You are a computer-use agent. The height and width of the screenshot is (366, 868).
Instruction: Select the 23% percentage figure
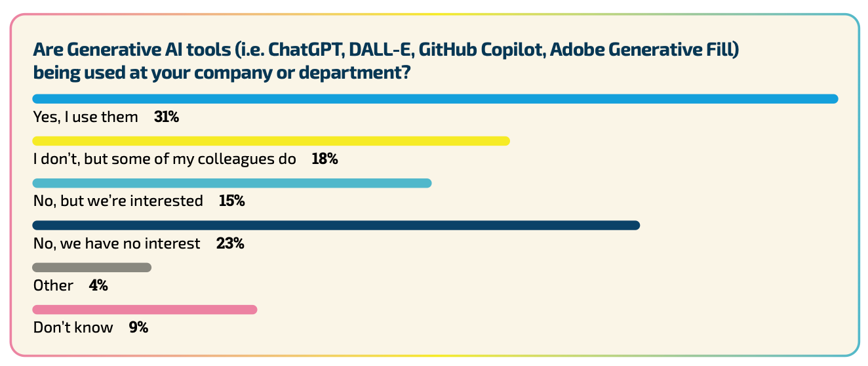coord(230,244)
